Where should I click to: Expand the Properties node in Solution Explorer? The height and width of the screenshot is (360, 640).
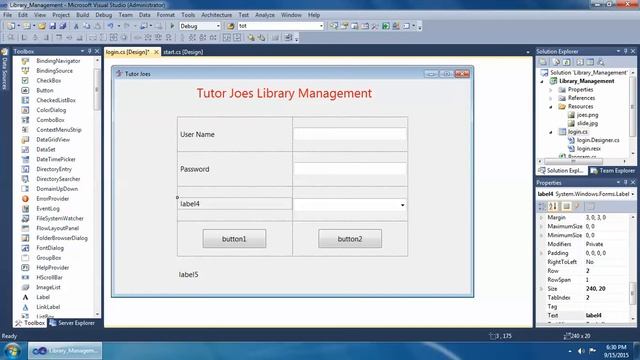551,90
